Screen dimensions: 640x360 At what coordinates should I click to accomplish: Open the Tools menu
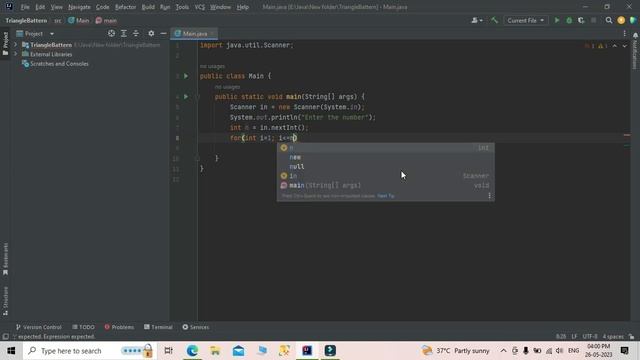point(182,7)
